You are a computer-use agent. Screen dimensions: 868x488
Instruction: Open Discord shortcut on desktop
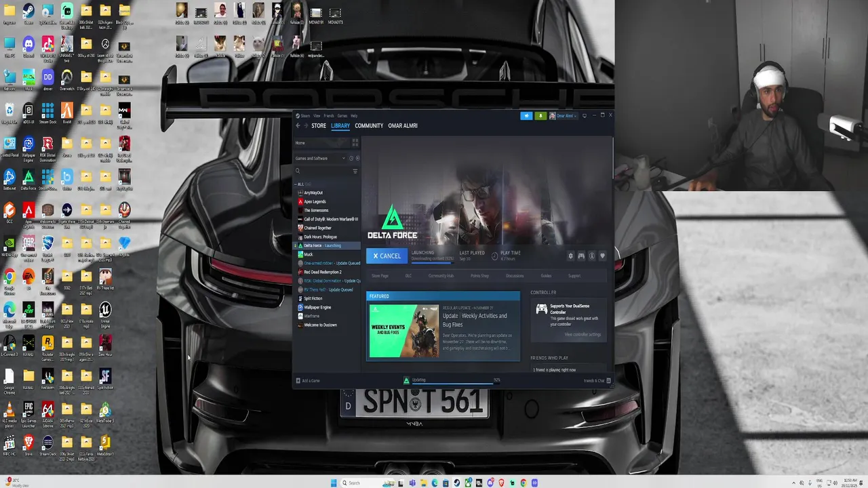pos(28,47)
